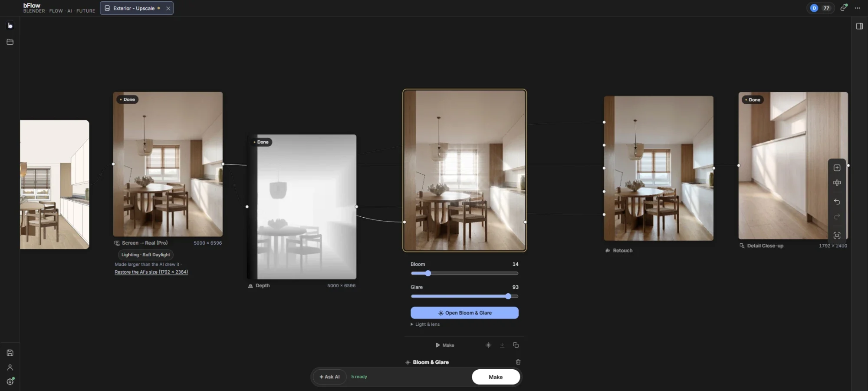Select the Detail Close-up node image
Screen dimensions: 868x391
tap(793, 166)
